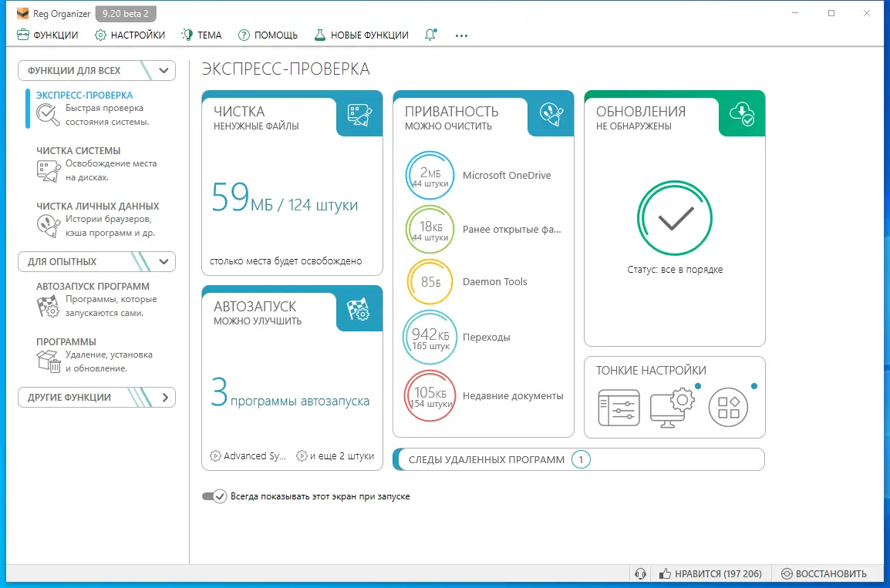Collapse the ФУНКЦИИ ДЛЯ ВСЕХ section
The image size is (890, 588).
point(96,70)
